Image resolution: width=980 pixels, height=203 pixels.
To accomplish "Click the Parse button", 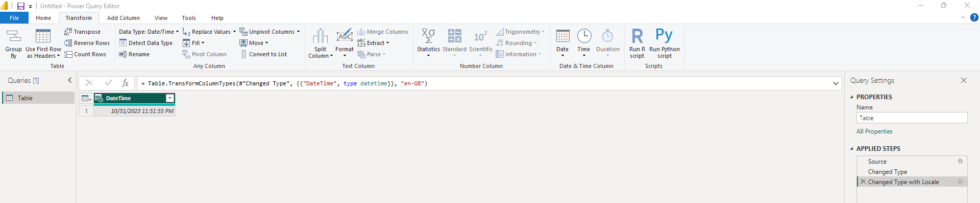I will point(371,54).
